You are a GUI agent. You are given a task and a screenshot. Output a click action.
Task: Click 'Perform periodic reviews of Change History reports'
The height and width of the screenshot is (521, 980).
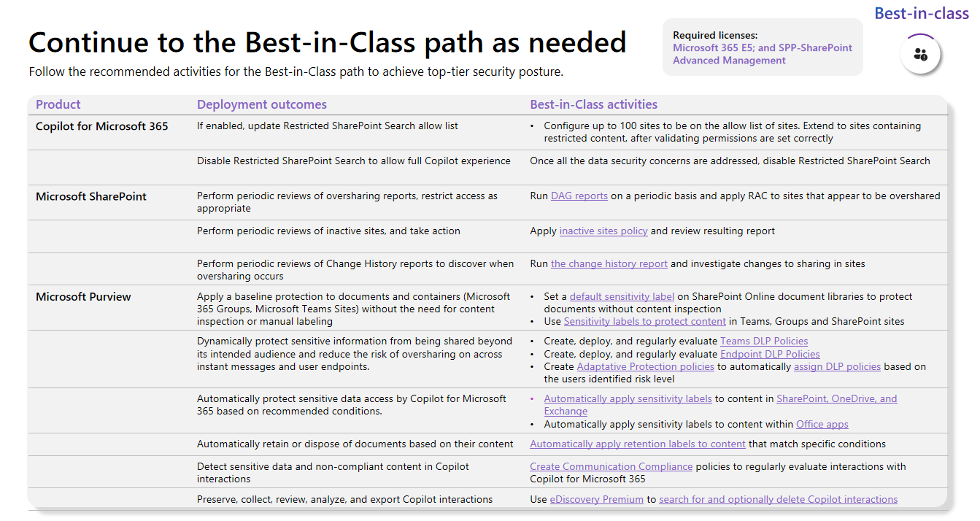[x=355, y=270]
